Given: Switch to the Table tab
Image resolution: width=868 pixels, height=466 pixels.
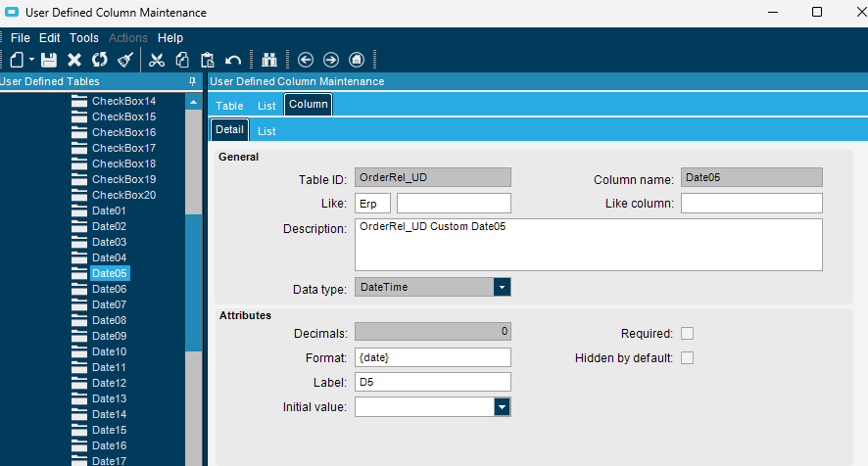Looking at the screenshot, I should [229, 106].
